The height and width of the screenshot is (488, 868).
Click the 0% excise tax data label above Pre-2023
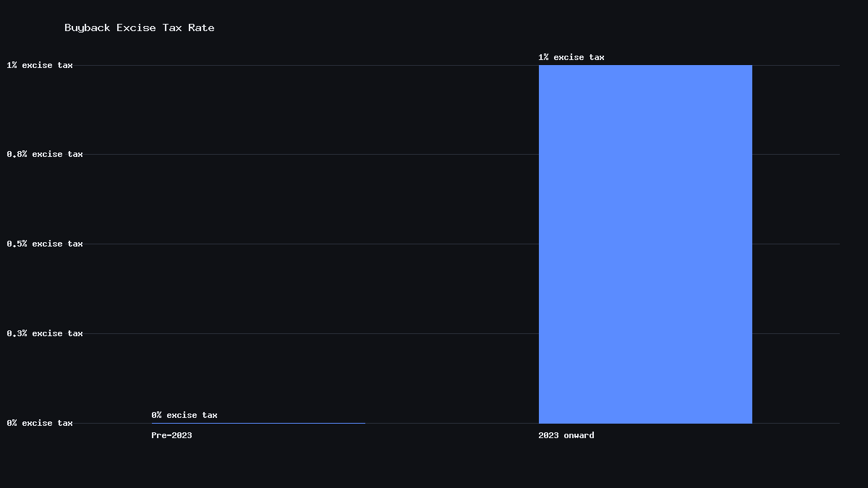(184, 415)
